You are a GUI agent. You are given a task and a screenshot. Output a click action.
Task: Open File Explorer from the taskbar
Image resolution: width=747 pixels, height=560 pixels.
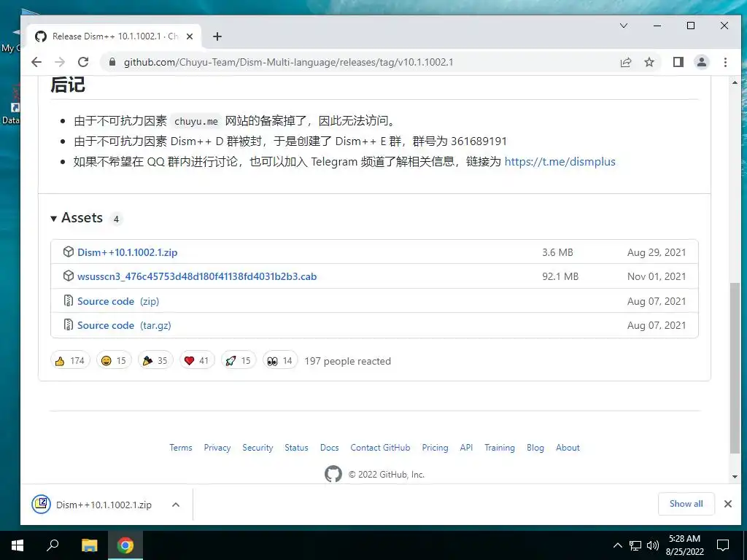(89, 545)
